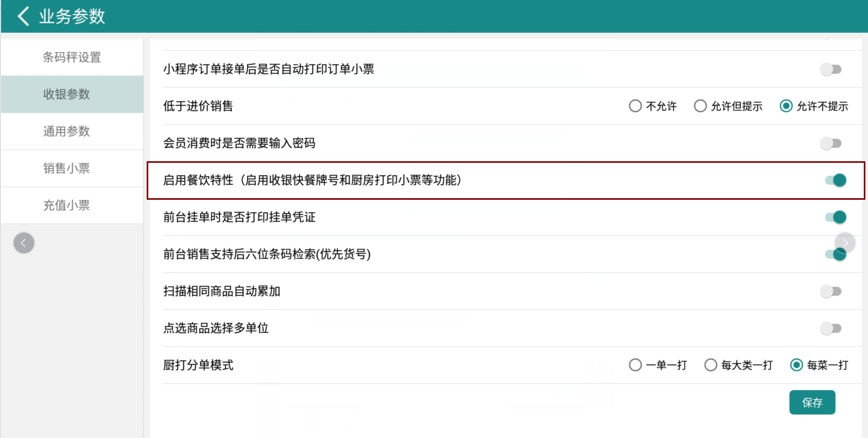This screenshot has height=438, width=868.
Task: Disable the 启用餐饮特性 toggle
Action: coord(835,180)
